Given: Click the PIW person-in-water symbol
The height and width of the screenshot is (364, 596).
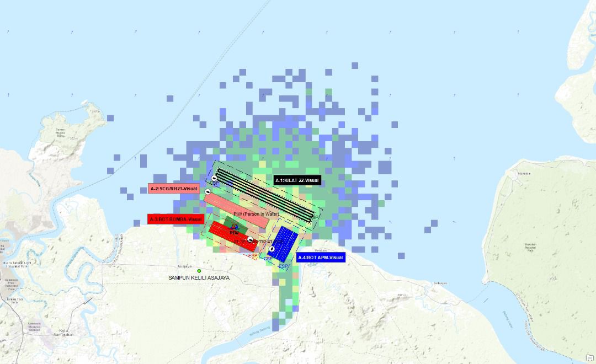Looking at the screenshot, I should coord(235,227).
